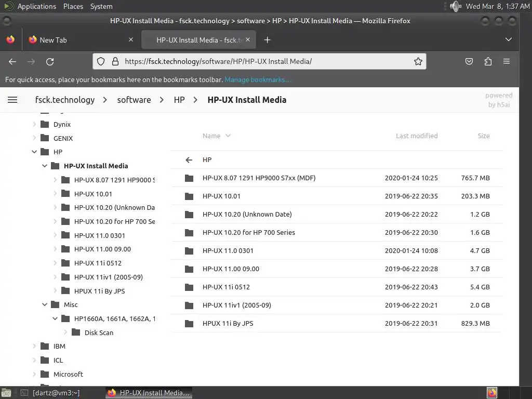
Task: Expand the ICL tree node
Action: (34, 360)
